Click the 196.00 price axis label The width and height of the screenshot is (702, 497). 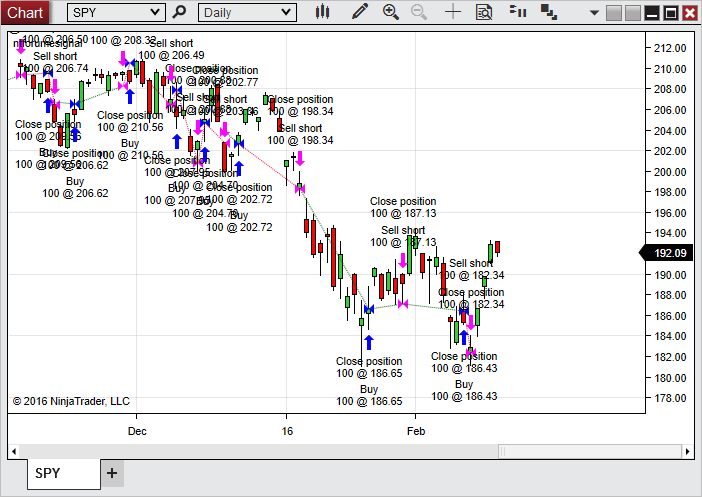(670, 213)
